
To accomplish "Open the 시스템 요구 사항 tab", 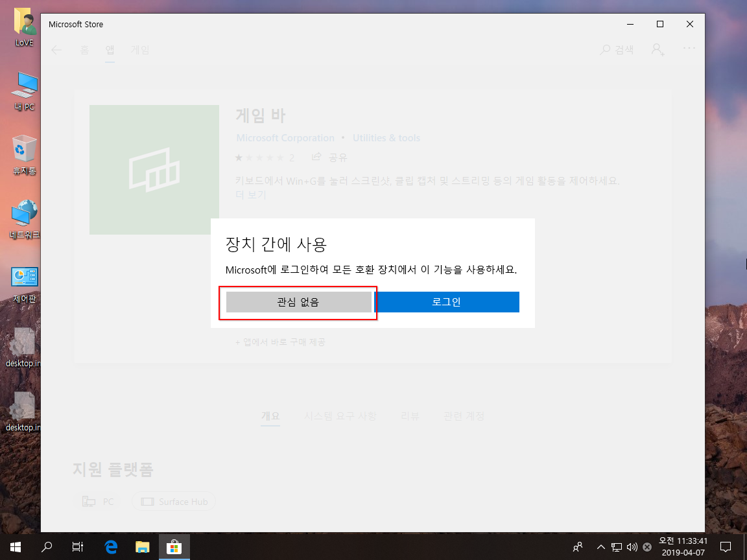I will pos(340,416).
